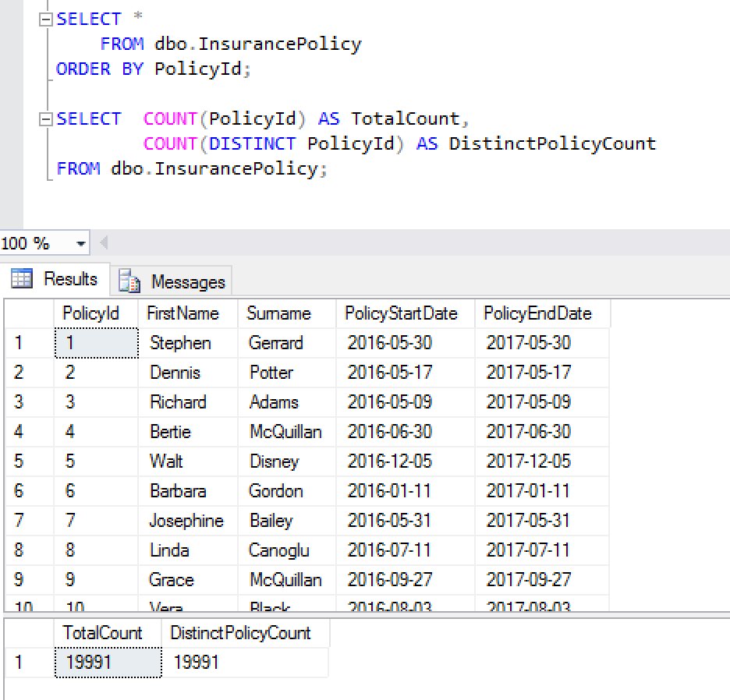
Task: Select the PolicyStartDate column header
Action: 405,313
